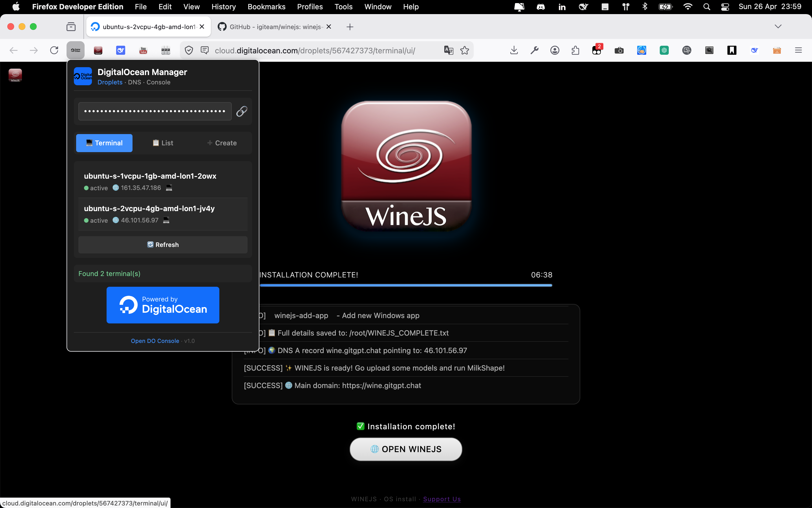
Task: Select droplet ubuntu-s-2vcpu-4gb-amd-lon1-jv4y
Action: pos(163,214)
